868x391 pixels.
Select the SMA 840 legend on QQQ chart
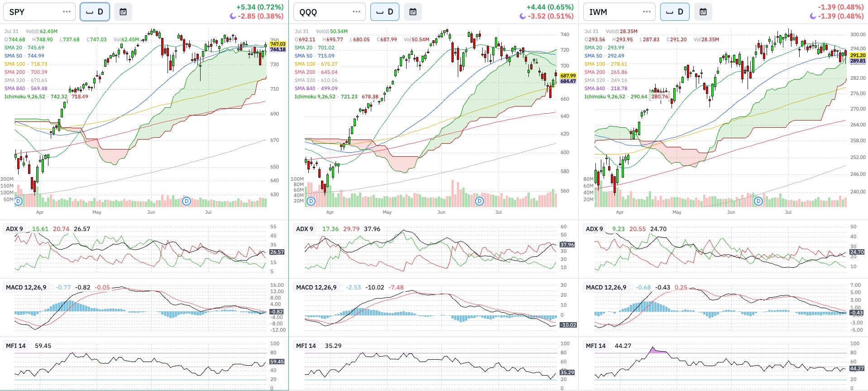coord(316,88)
